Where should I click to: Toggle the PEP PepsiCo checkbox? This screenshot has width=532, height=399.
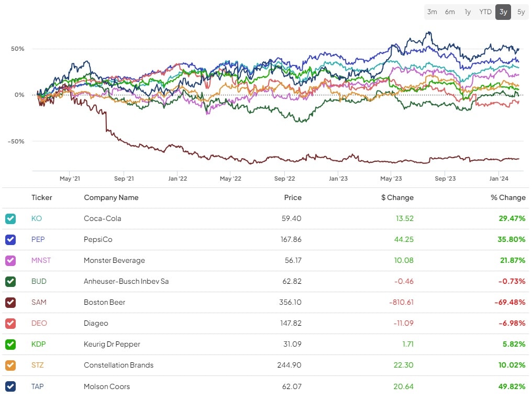coord(10,239)
